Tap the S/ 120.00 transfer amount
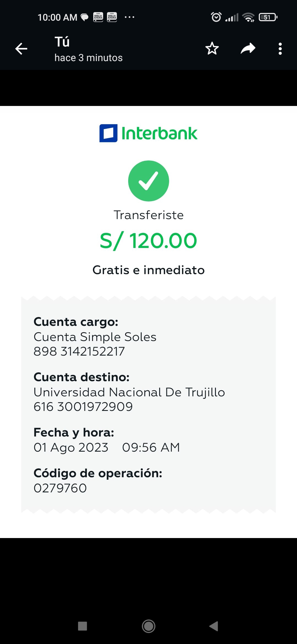297x644 pixels. click(x=148, y=241)
